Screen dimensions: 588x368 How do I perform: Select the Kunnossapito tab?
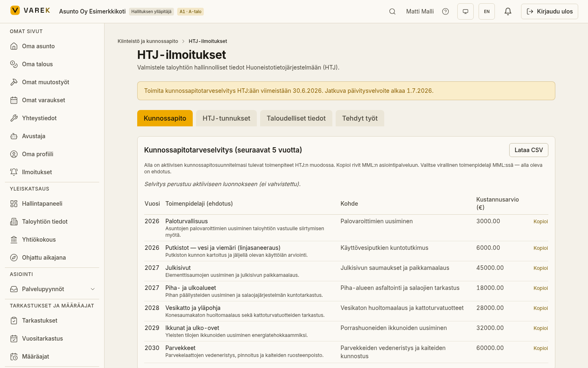click(165, 118)
